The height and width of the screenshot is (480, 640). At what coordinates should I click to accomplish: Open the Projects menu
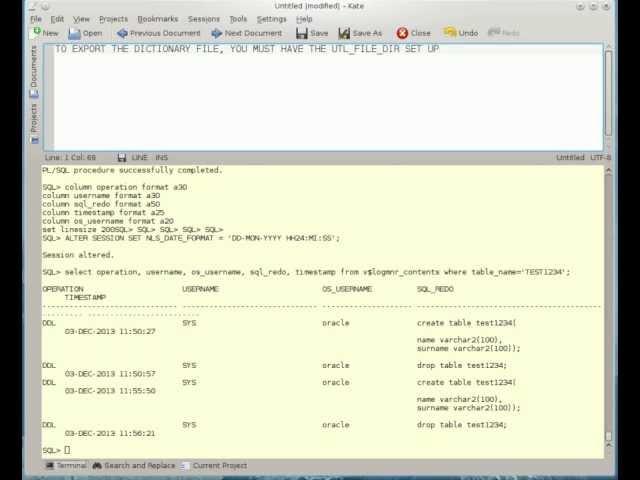113,19
